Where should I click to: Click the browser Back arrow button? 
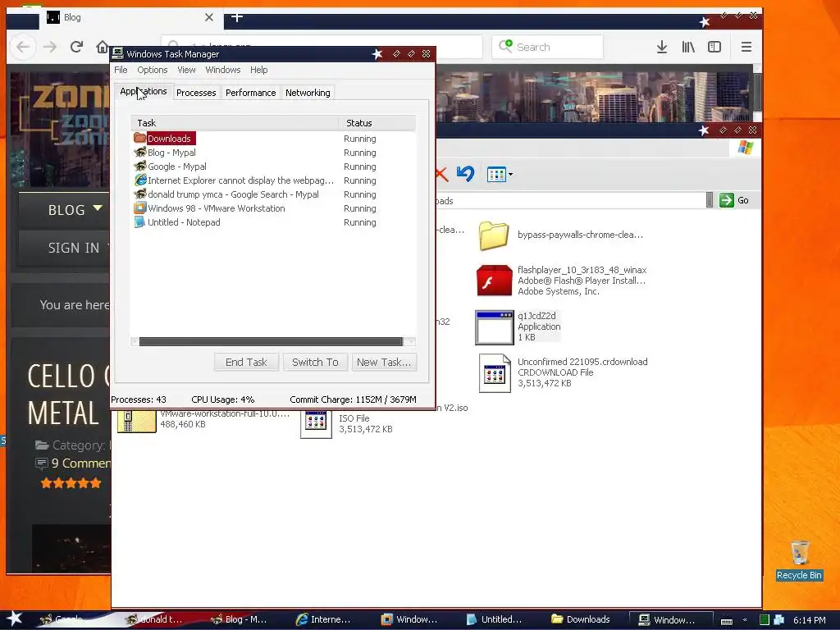pos(22,47)
